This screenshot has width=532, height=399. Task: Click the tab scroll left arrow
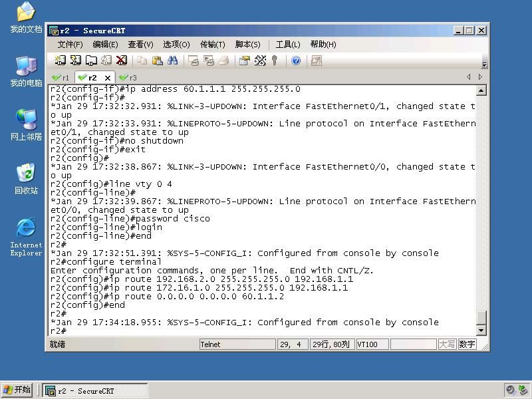(x=469, y=77)
